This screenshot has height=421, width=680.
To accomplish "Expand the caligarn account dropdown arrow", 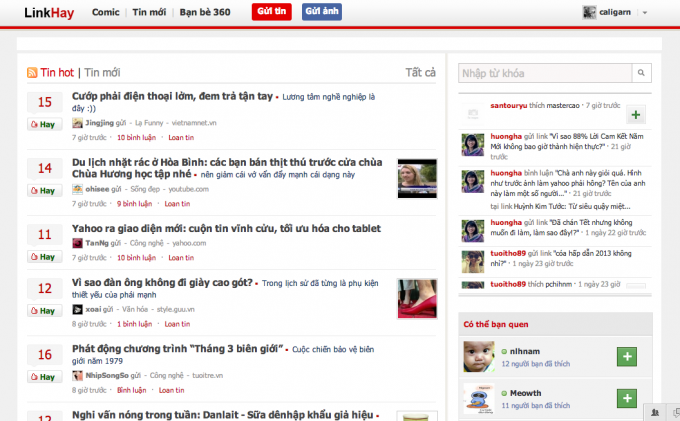I will pos(645,13).
